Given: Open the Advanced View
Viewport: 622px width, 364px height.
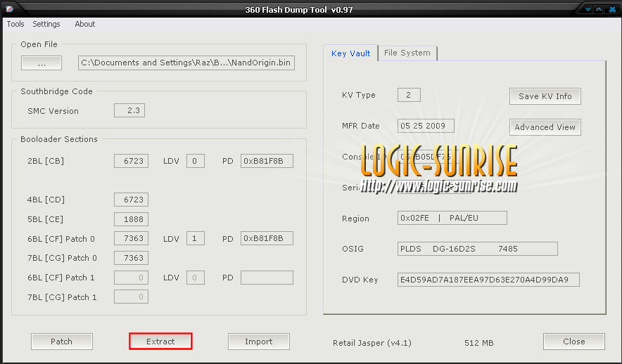Looking at the screenshot, I should point(545,127).
